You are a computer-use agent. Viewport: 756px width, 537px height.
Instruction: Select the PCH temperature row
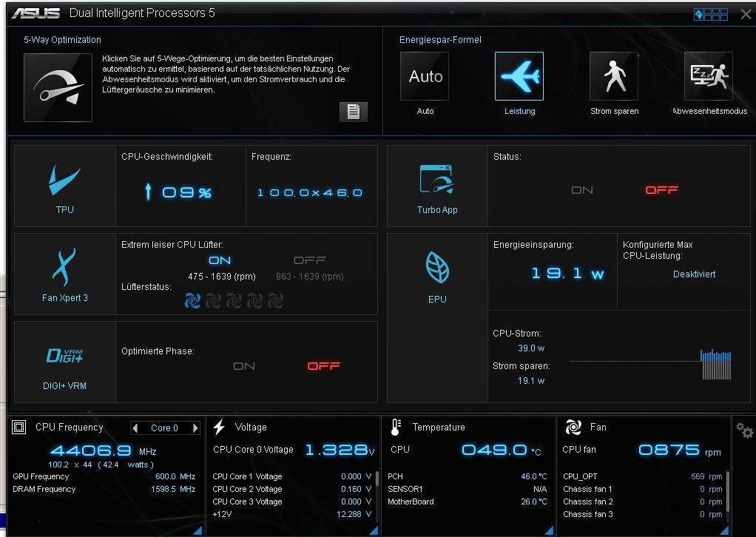click(x=468, y=476)
